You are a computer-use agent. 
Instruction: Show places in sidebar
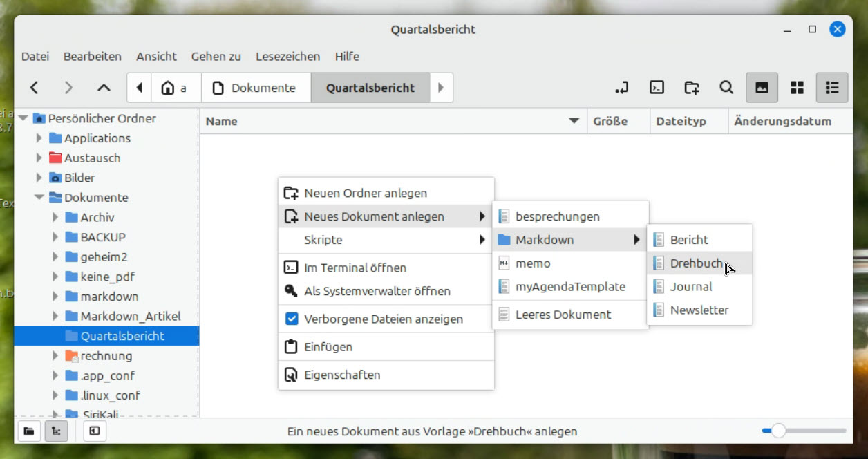tap(29, 431)
